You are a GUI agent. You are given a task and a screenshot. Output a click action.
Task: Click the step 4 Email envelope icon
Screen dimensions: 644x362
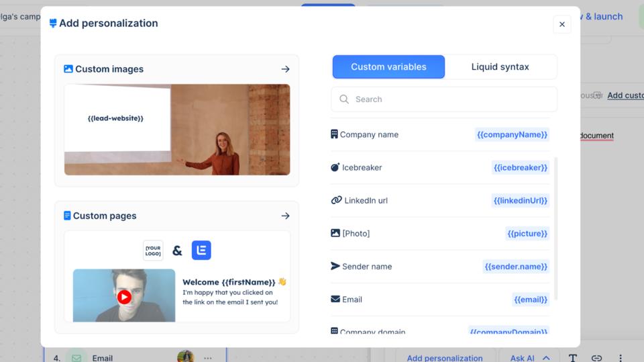pyautogui.click(x=76, y=358)
